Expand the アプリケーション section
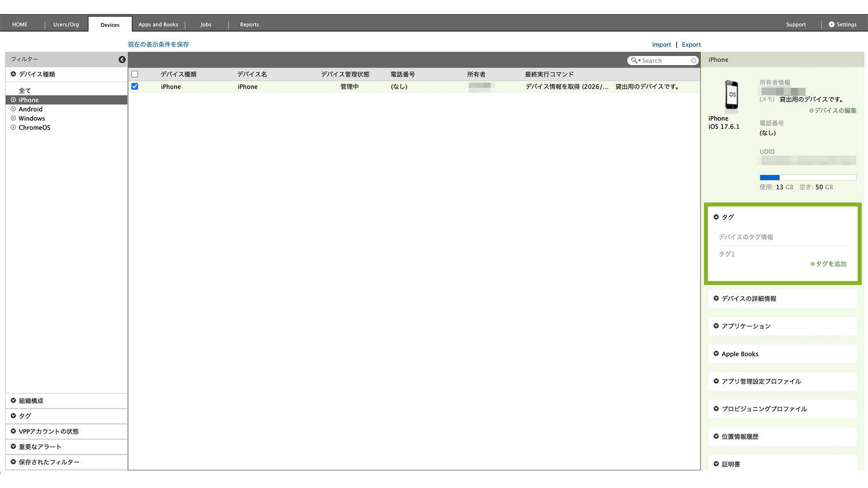The height and width of the screenshot is (488, 868). (745, 326)
